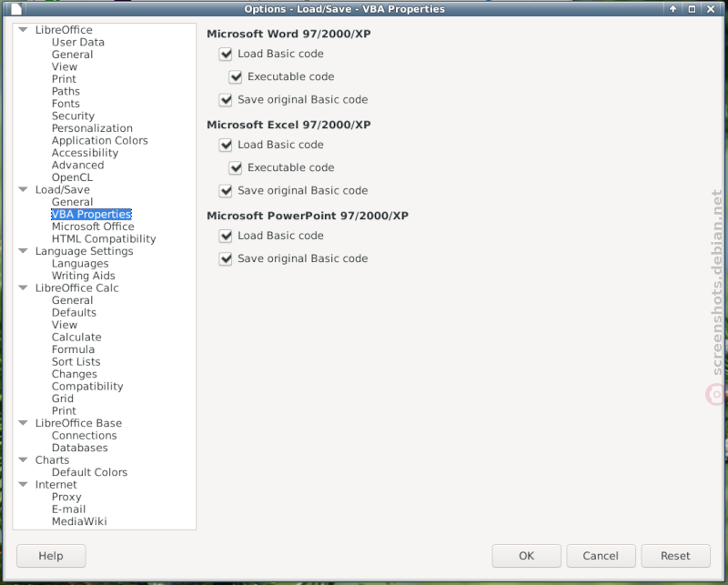Screen dimensions: 728x585
Task: Open the Paths settings page
Action: (x=66, y=92)
